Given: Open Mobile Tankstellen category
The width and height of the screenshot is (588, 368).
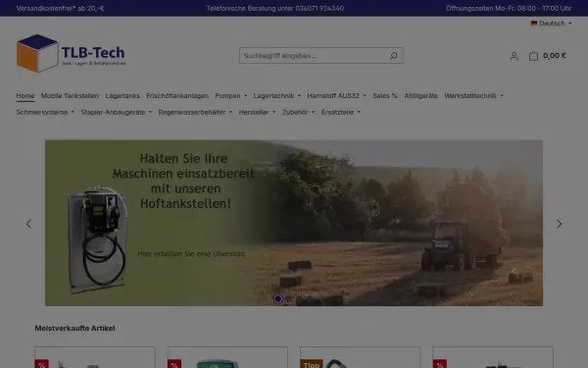Looking at the screenshot, I should coord(70,96).
